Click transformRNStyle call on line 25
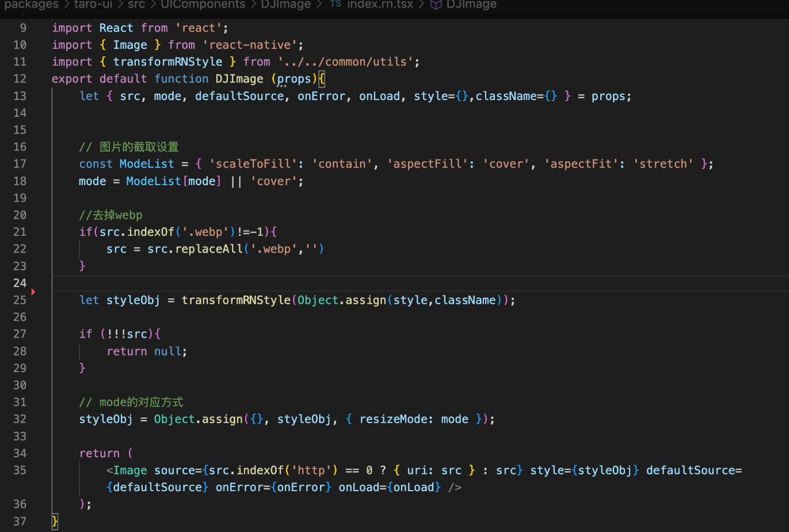 tap(236, 300)
